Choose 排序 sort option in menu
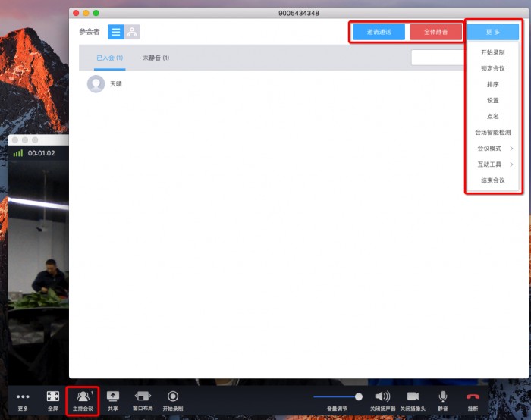The width and height of the screenshot is (531, 420). 493,84
